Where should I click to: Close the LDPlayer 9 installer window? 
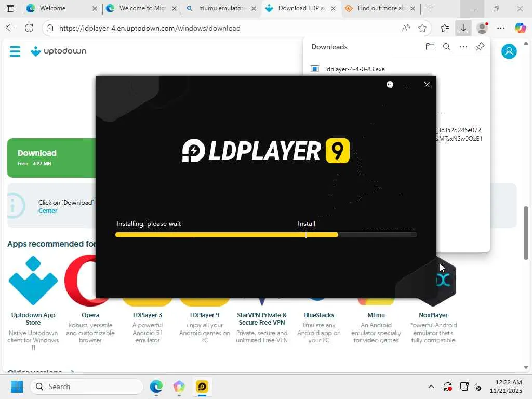tap(427, 85)
